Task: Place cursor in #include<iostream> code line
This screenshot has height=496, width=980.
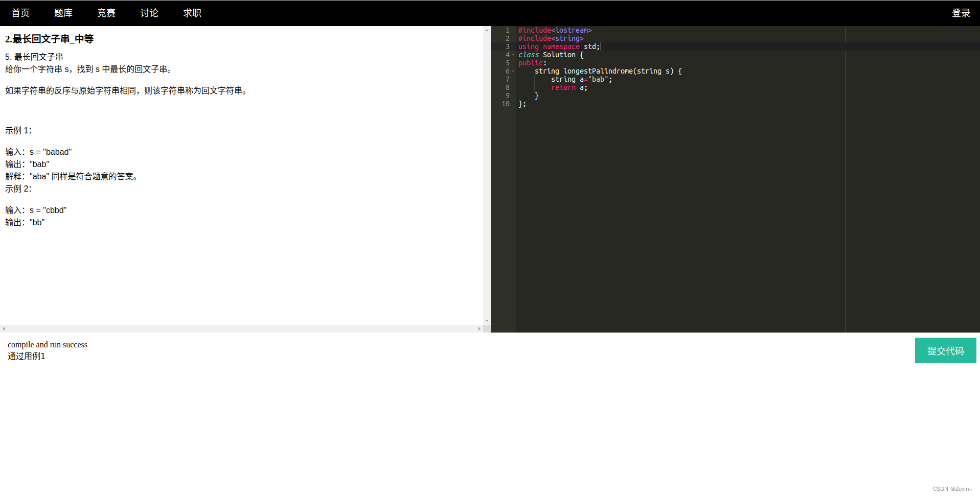Action: pos(555,30)
